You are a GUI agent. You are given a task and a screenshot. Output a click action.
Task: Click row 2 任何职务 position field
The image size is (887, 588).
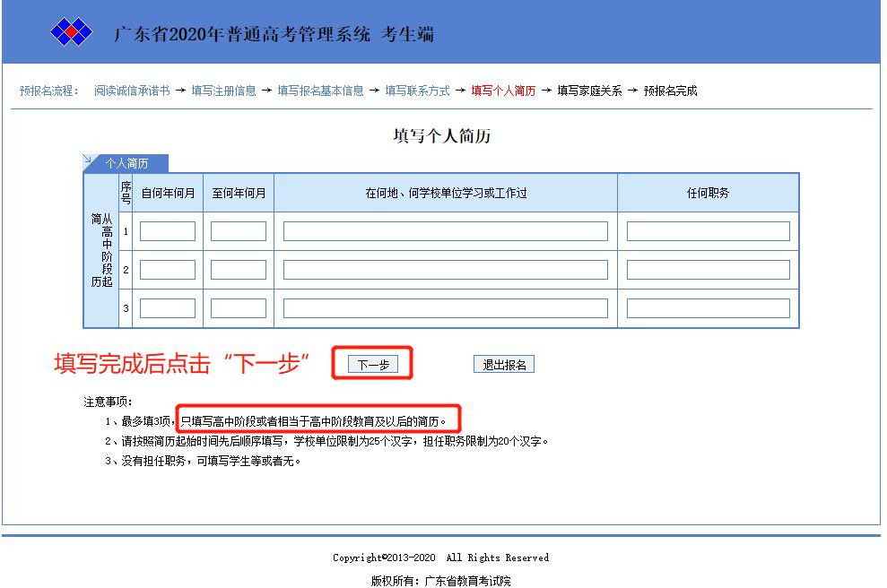708,270
